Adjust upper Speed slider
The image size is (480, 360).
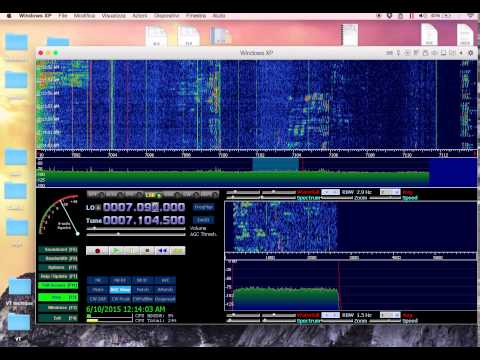click(x=385, y=198)
